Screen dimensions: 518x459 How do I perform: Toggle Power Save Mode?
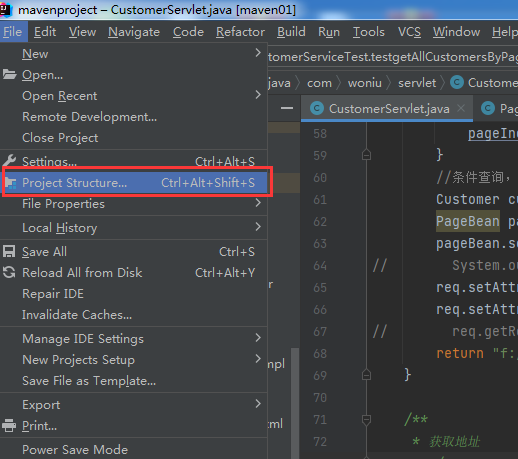click(x=134, y=450)
